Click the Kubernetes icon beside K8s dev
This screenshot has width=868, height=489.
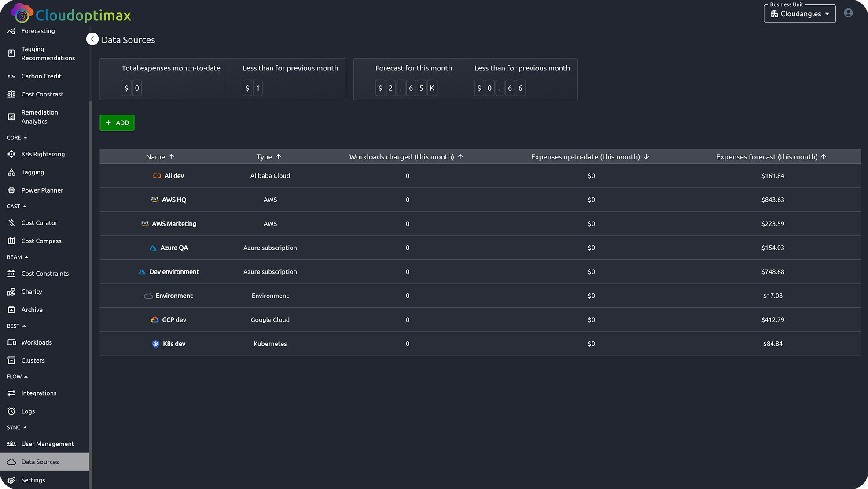coord(155,344)
